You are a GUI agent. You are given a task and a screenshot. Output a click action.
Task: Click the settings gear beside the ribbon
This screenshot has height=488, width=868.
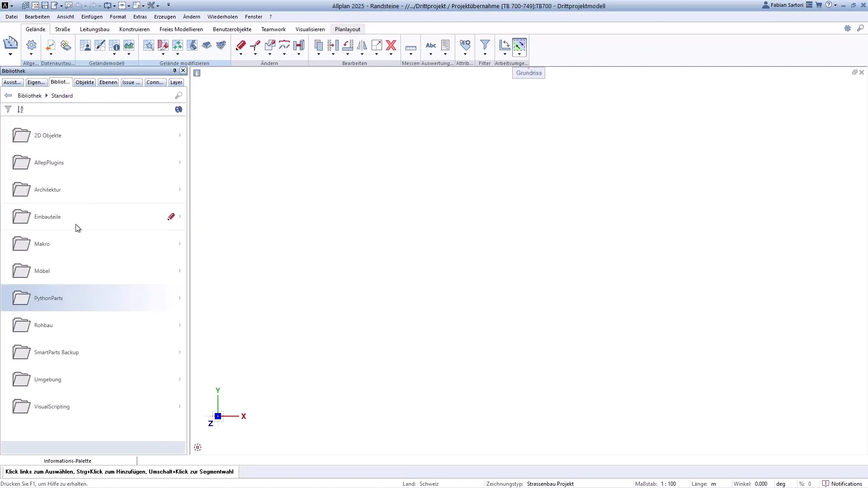(x=848, y=28)
